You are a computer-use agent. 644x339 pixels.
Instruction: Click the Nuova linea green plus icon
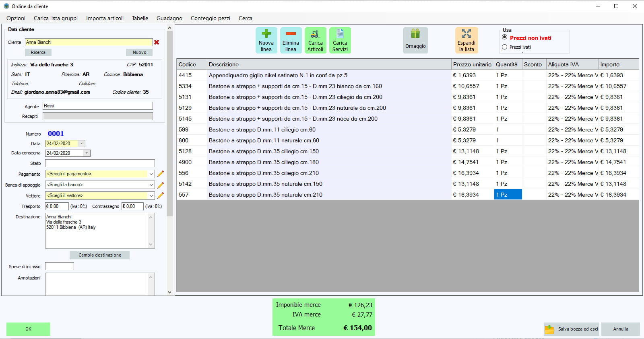click(x=266, y=33)
